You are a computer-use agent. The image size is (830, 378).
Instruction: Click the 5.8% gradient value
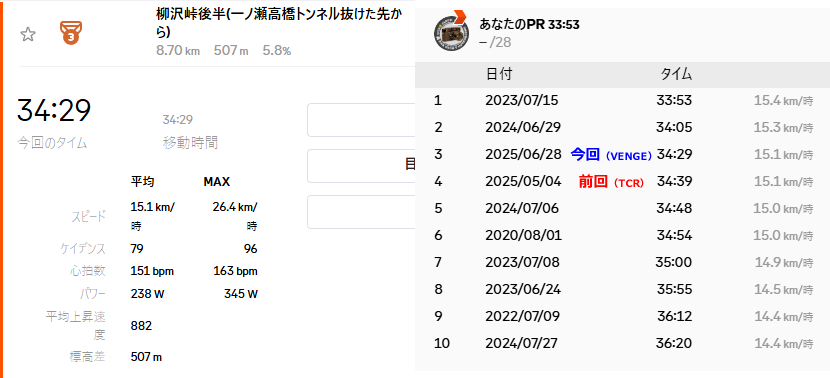277,51
